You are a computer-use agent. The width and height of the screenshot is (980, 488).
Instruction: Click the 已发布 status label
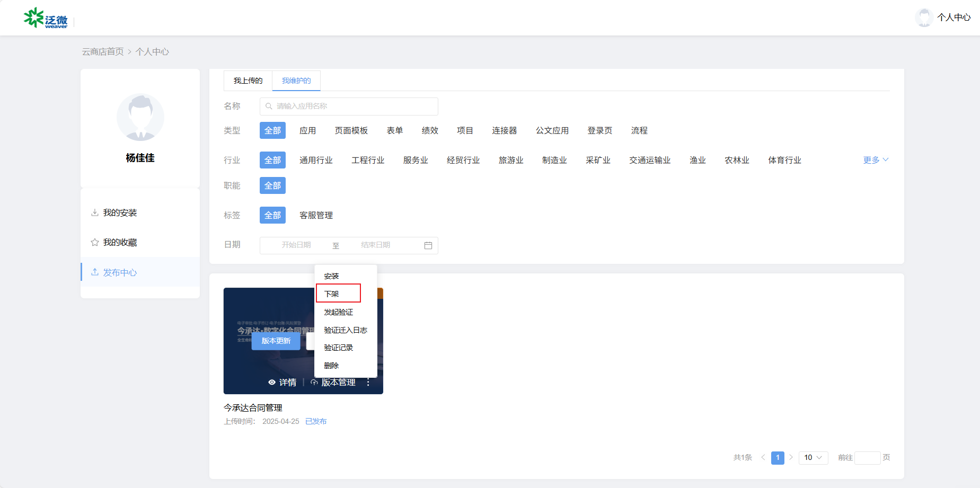(316, 421)
